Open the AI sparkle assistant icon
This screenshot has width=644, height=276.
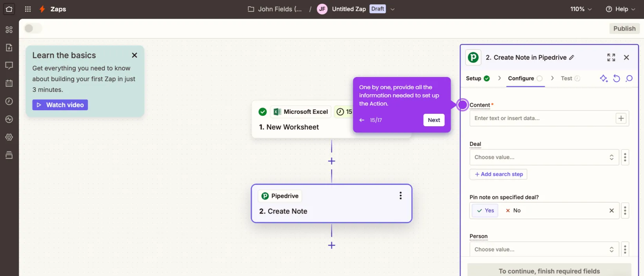pos(604,79)
